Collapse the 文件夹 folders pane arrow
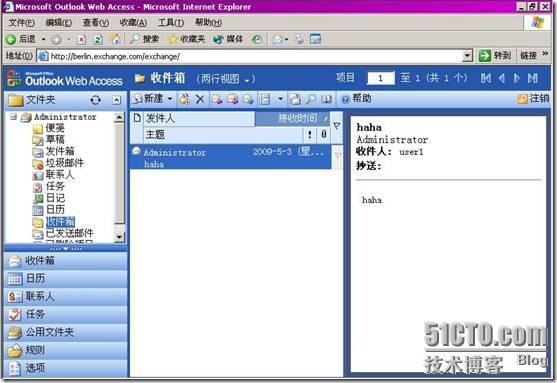557x383 pixels. pyautogui.click(x=116, y=100)
